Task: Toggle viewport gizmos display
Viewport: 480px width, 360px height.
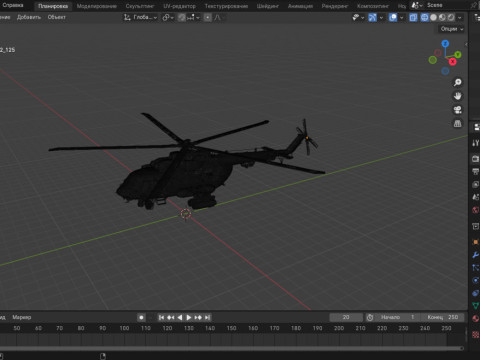Action: click(372, 17)
